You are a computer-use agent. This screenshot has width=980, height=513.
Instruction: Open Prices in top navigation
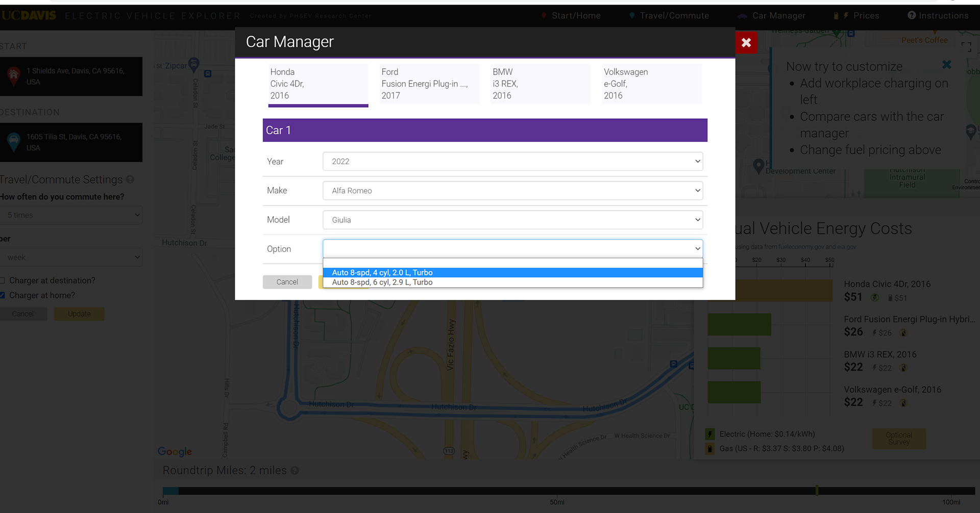[856, 16]
